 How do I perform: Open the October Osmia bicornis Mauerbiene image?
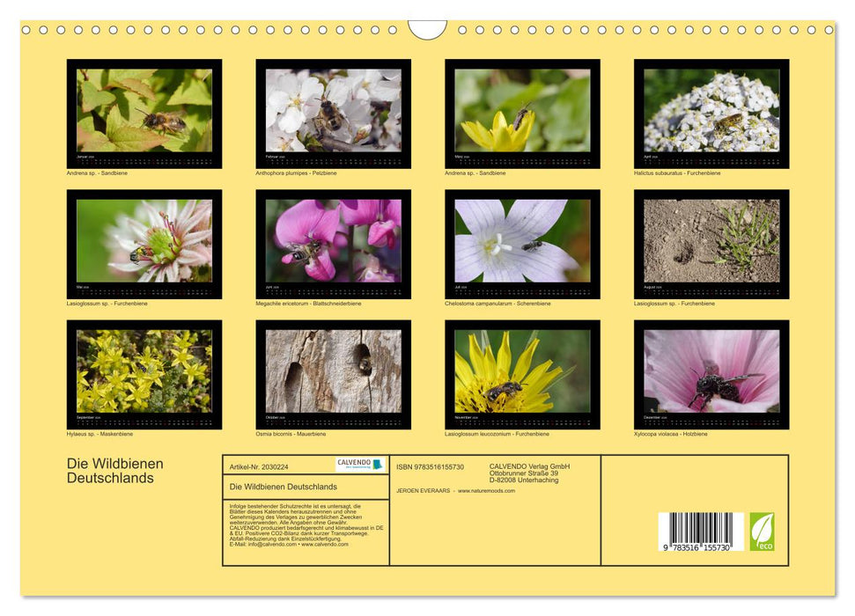click(x=333, y=374)
